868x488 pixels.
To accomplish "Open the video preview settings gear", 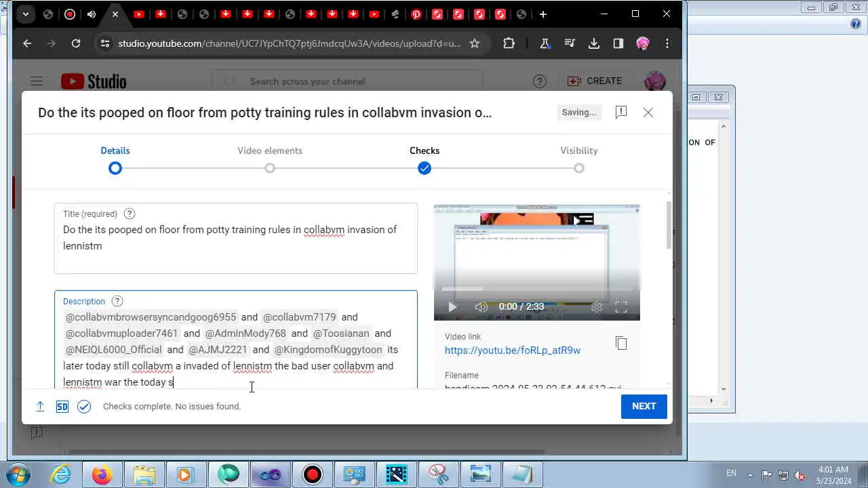I will pos(597,307).
